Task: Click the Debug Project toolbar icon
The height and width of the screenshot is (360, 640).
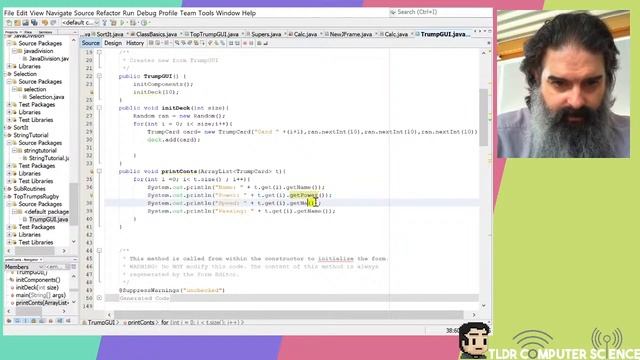Action: [x=133, y=23]
